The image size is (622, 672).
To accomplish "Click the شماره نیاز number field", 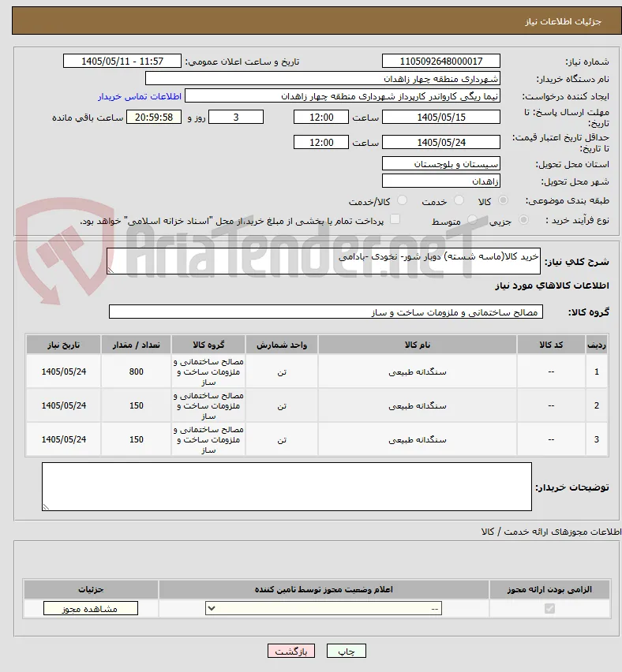I will [x=441, y=61].
